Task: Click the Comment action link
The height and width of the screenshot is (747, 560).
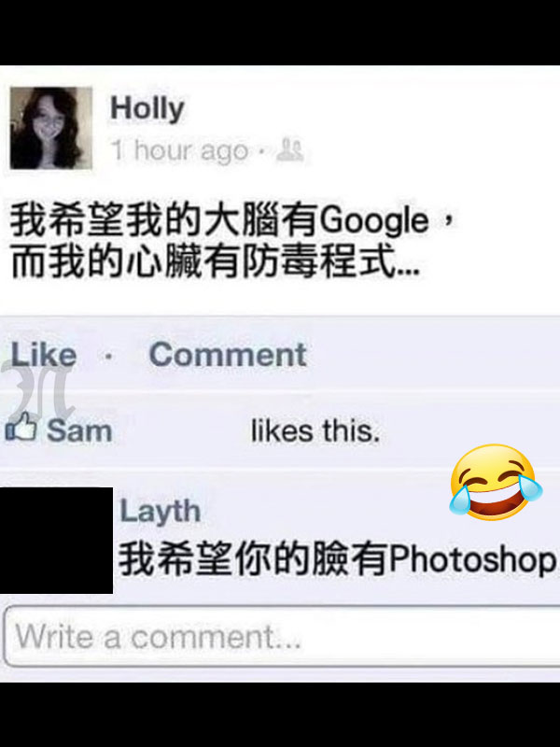Action: (228, 355)
